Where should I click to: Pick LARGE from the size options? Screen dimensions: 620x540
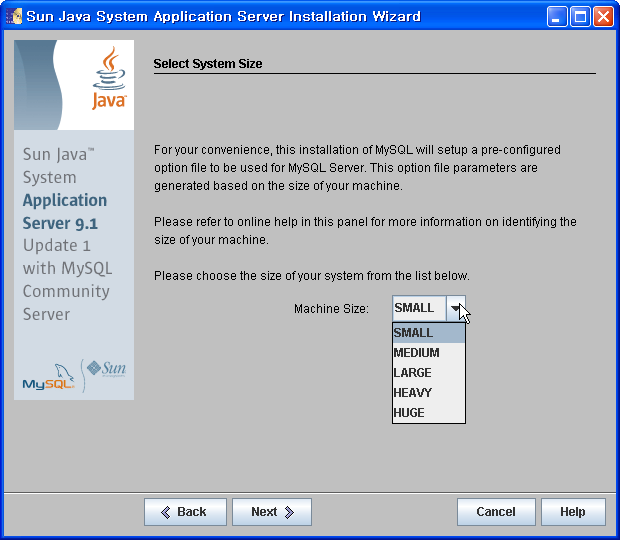click(x=429, y=373)
